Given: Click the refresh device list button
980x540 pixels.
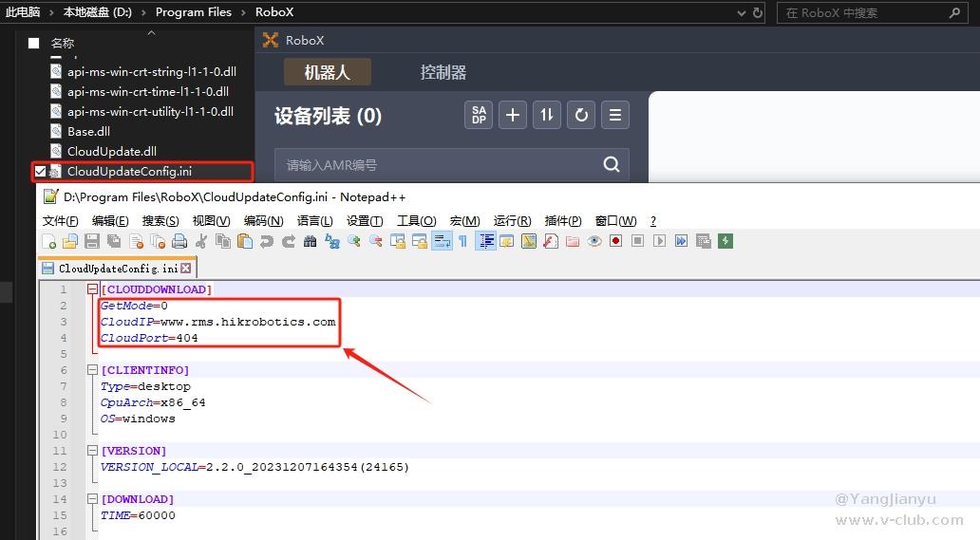Looking at the screenshot, I should [581, 115].
